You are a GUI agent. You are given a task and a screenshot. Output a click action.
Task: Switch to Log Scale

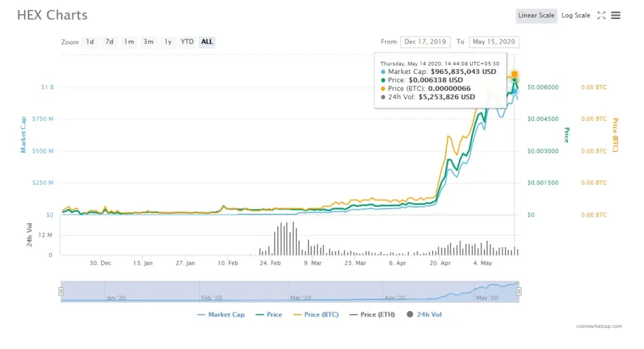pyautogui.click(x=576, y=16)
